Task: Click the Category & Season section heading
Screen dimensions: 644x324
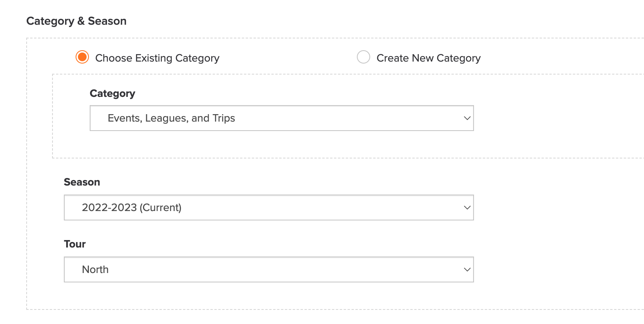Action: [x=76, y=21]
